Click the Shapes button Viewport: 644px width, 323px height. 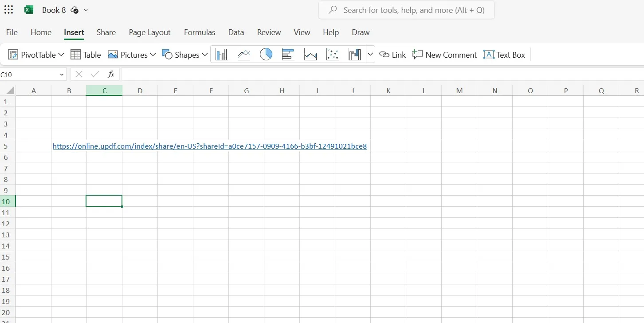click(x=181, y=55)
